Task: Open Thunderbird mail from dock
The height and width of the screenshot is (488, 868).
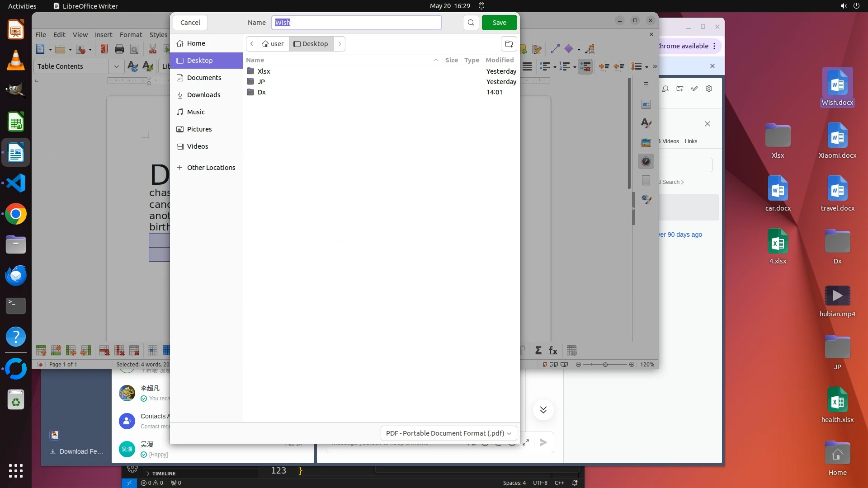Action: (16, 275)
